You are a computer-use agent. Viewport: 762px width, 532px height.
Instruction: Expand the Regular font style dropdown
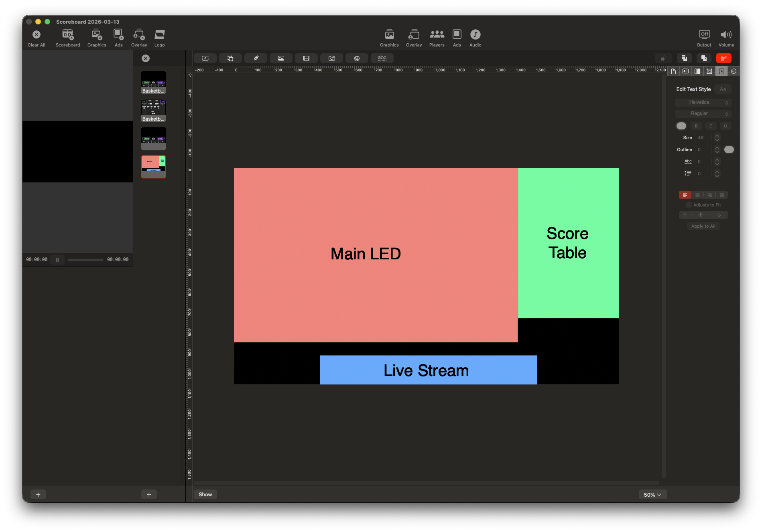pyautogui.click(x=703, y=114)
